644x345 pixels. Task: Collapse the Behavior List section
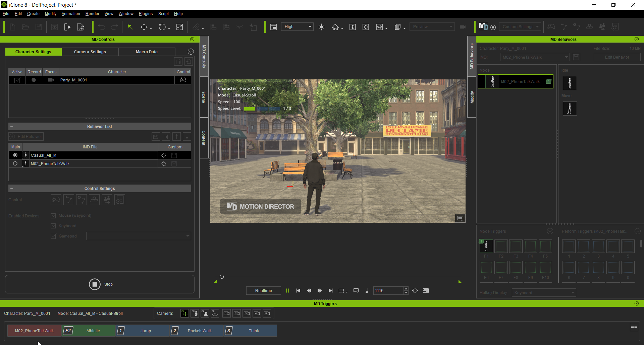[12, 127]
